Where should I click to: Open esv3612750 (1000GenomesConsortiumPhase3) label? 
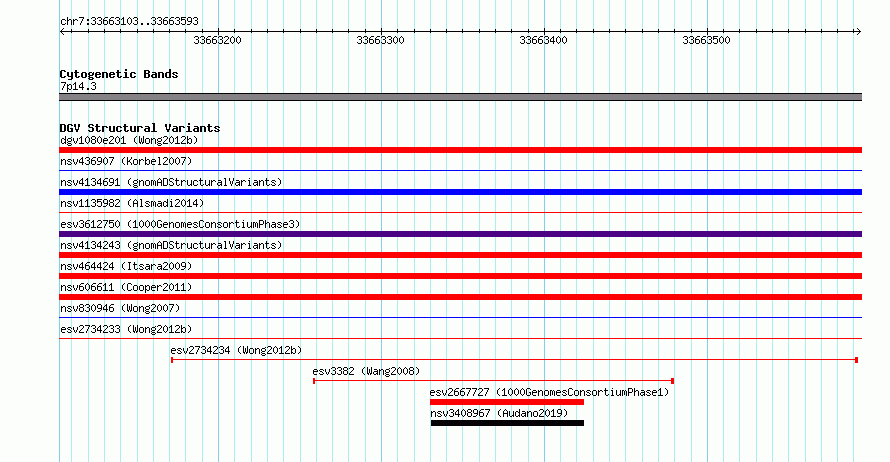coord(180,224)
